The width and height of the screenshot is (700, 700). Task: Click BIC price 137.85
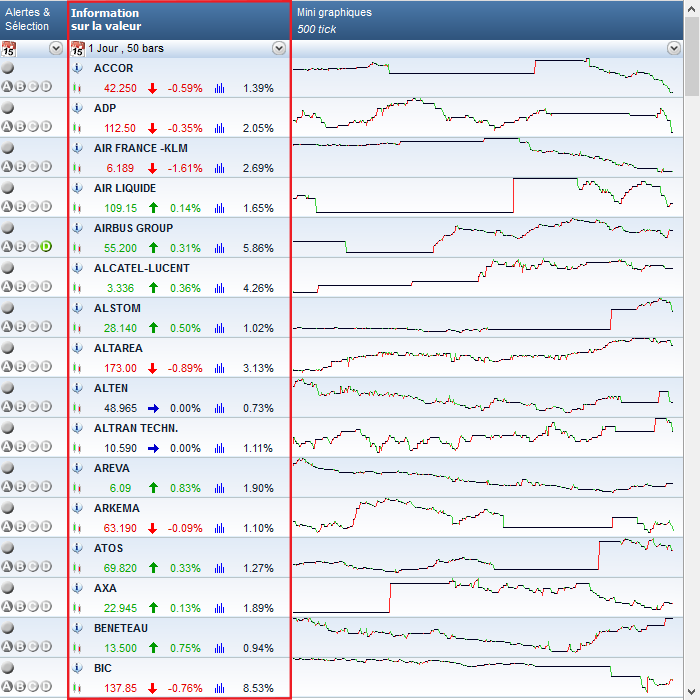pos(120,688)
